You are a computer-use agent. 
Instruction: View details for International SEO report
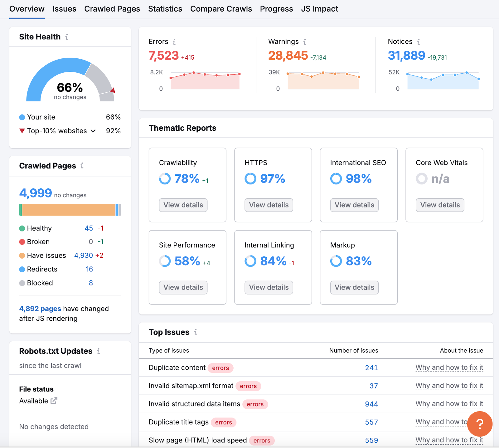pos(355,205)
